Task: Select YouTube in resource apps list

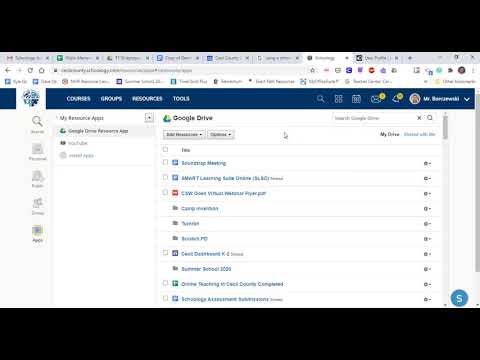Action: point(78,143)
